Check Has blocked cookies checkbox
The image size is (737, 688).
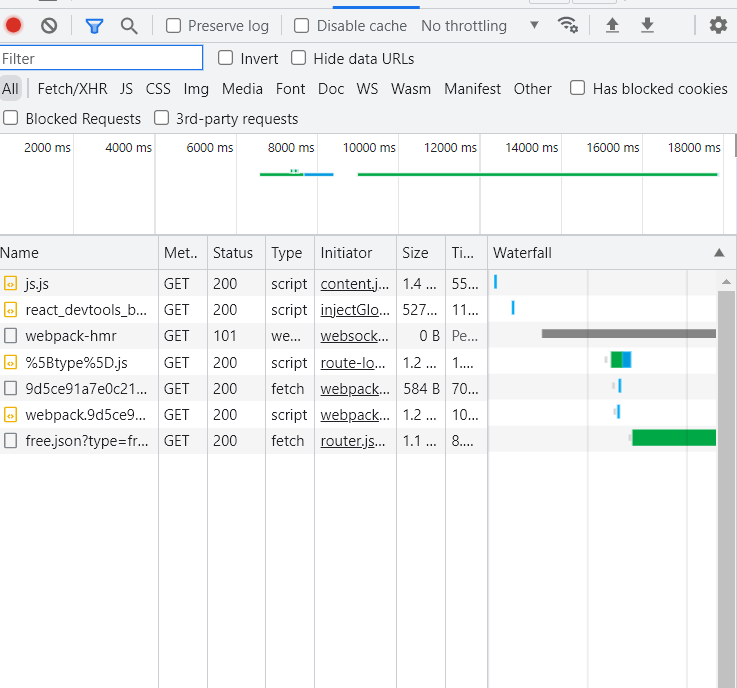(577, 88)
